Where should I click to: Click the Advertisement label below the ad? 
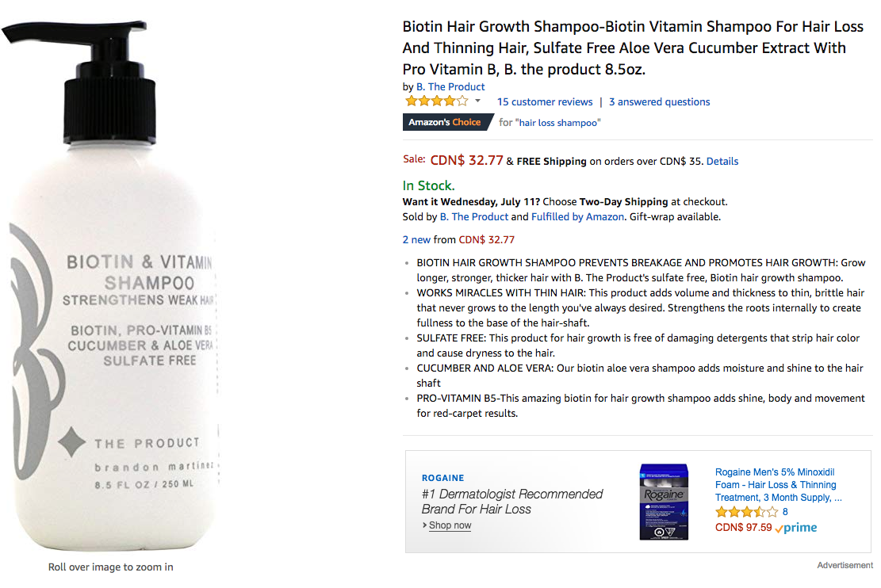(845, 565)
